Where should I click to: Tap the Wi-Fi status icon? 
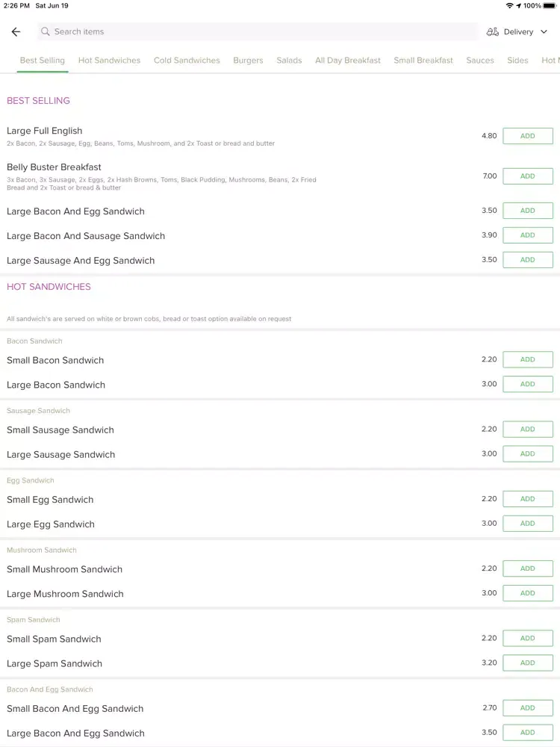click(509, 6)
